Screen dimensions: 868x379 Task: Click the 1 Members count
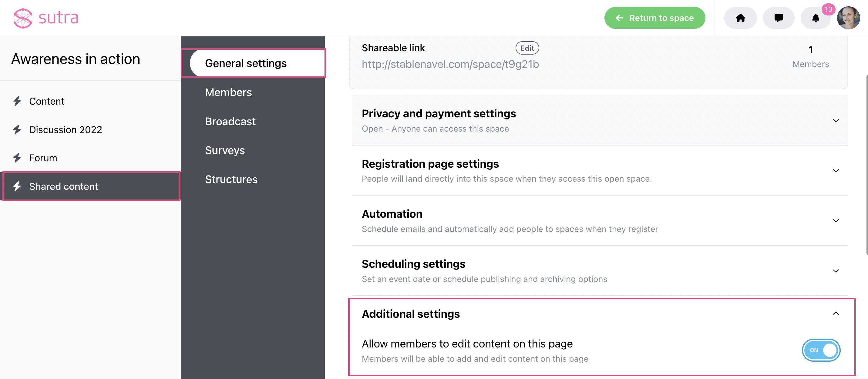click(810, 56)
